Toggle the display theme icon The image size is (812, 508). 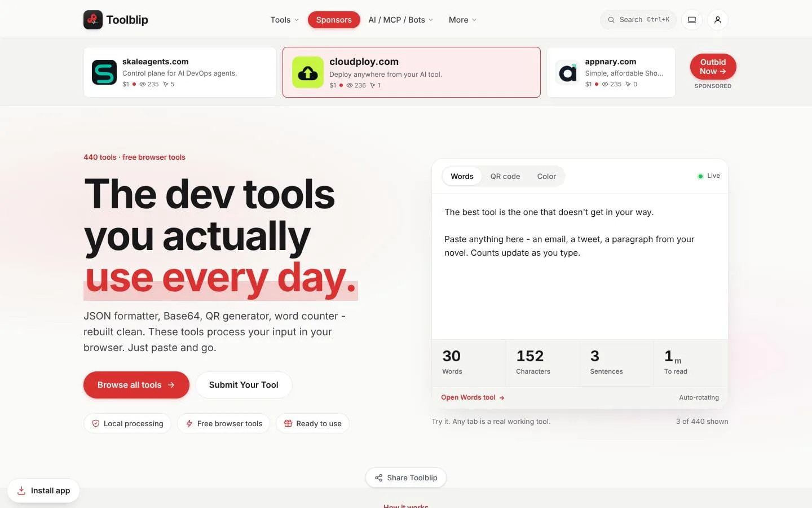[692, 20]
